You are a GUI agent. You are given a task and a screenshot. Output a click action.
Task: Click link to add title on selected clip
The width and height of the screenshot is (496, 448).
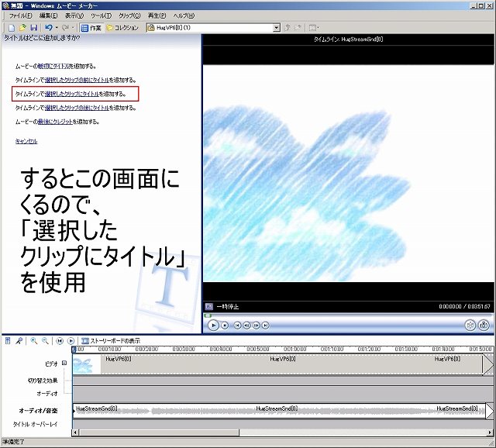point(72,94)
